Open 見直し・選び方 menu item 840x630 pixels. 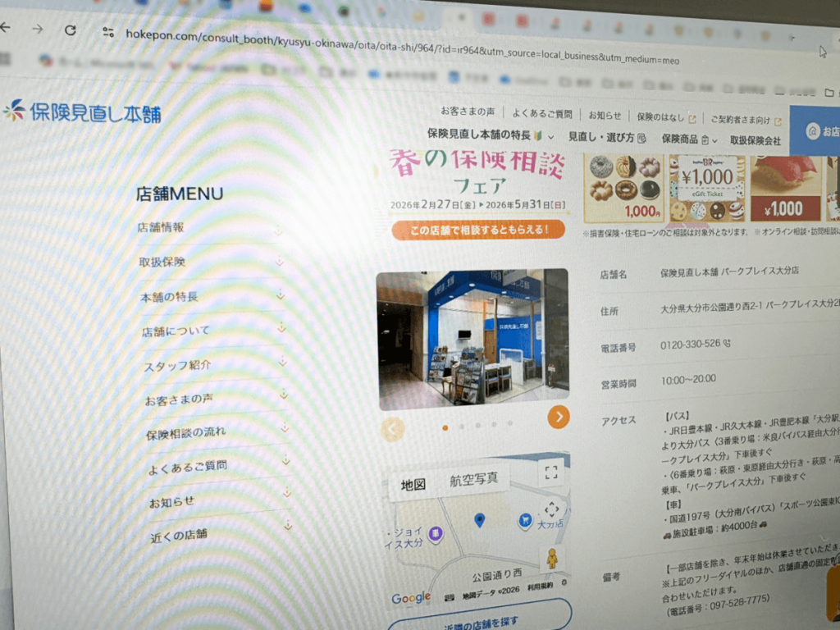click(x=606, y=138)
